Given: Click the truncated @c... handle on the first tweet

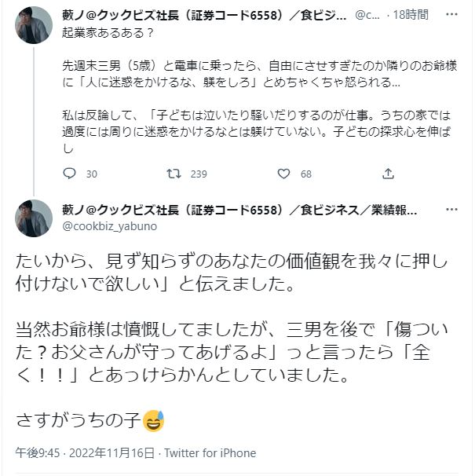Looking at the screenshot, I should (370, 15).
